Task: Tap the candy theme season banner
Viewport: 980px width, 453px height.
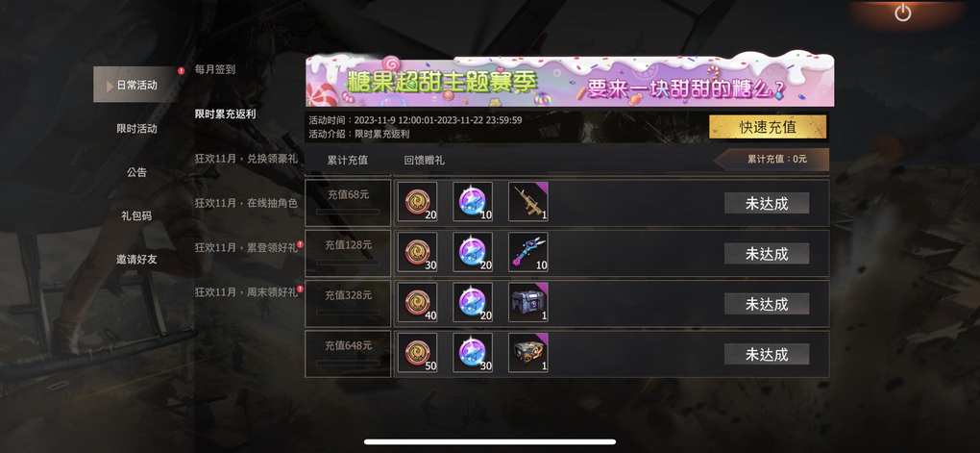Action: pyautogui.click(x=570, y=81)
